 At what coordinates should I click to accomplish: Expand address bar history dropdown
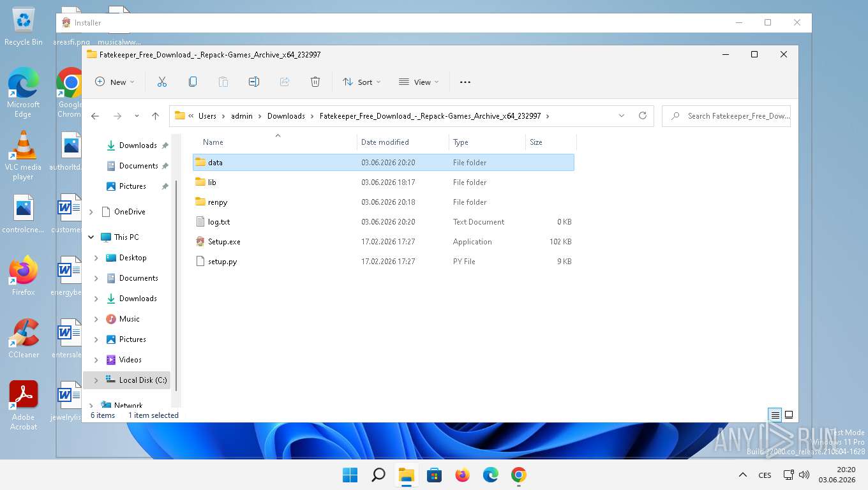(x=622, y=116)
